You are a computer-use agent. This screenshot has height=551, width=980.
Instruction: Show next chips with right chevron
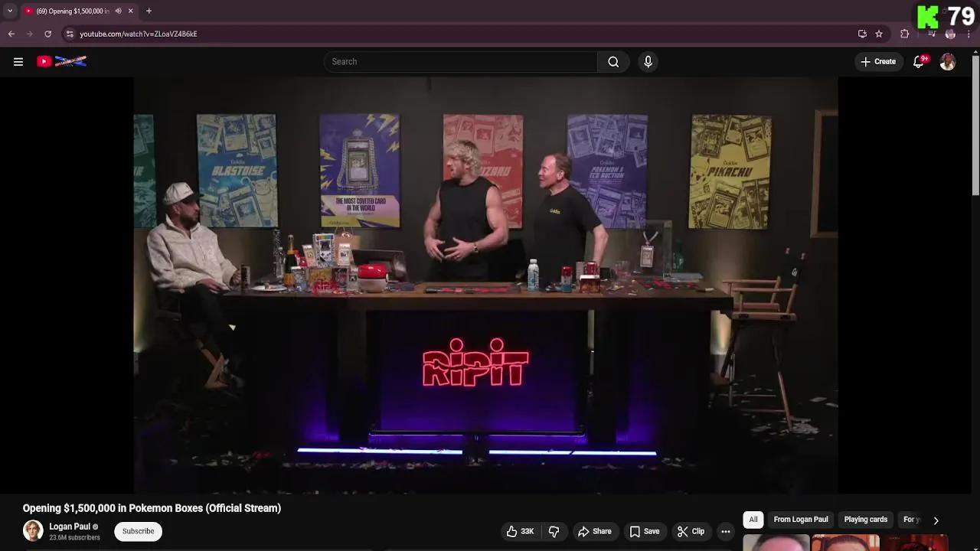click(936, 520)
